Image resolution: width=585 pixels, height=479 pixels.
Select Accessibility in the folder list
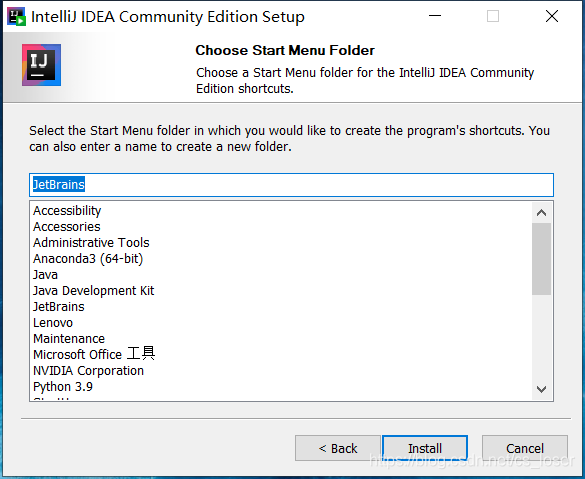pos(67,211)
